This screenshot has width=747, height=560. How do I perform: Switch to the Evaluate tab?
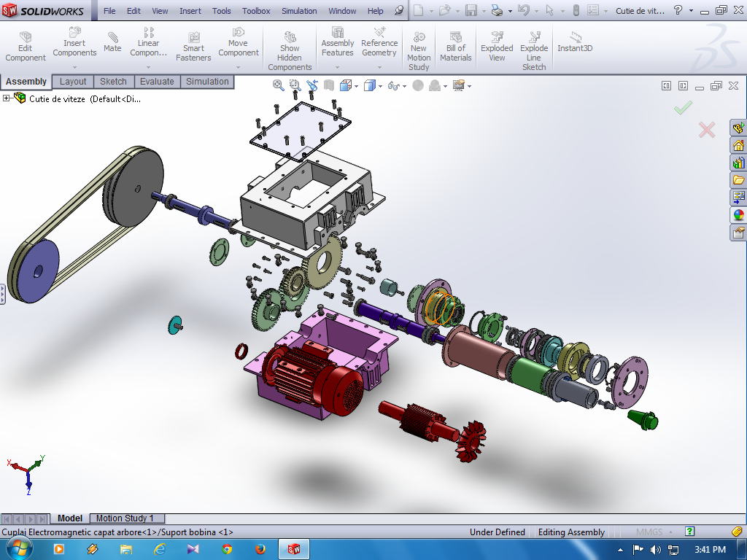(156, 82)
